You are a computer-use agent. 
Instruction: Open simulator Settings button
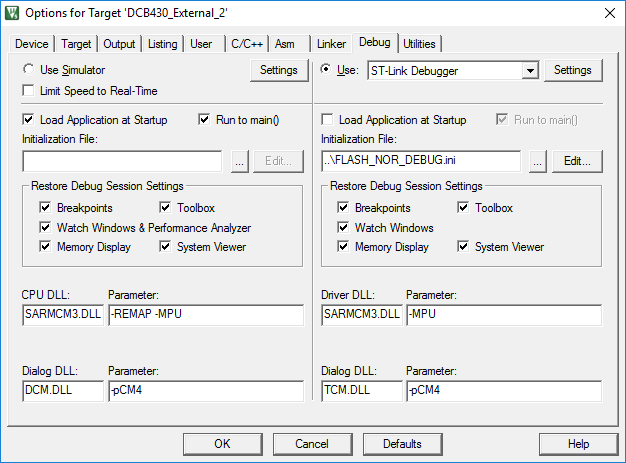coord(279,70)
